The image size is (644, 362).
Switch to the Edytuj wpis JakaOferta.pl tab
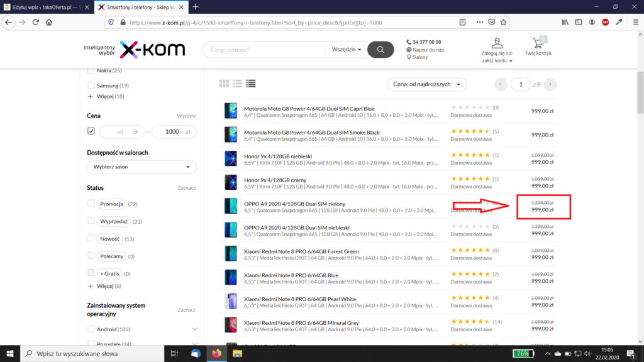point(46,7)
